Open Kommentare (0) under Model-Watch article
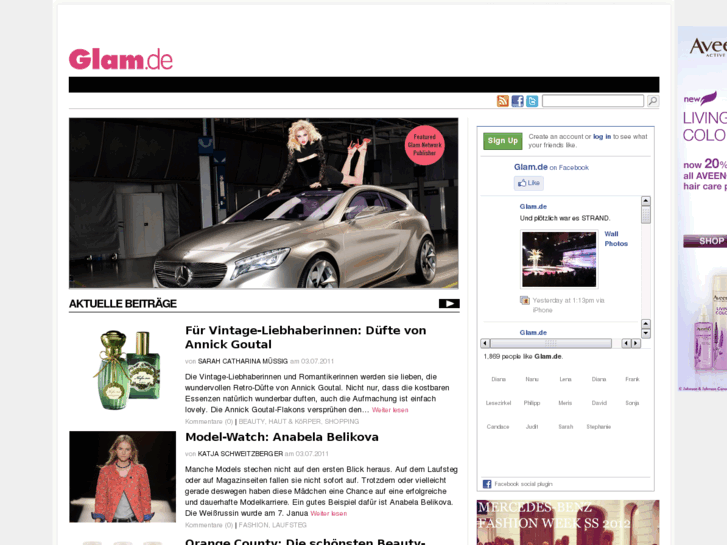727x545 pixels. coord(209,525)
